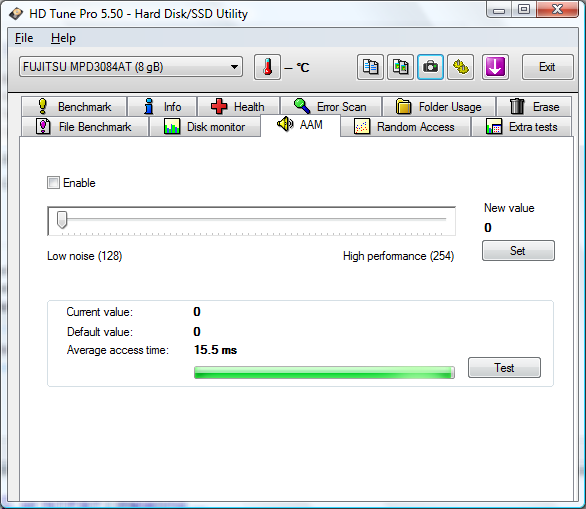Click the High performance (254) label
The height and width of the screenshot is (509, 586).
[x=398, y=256]
